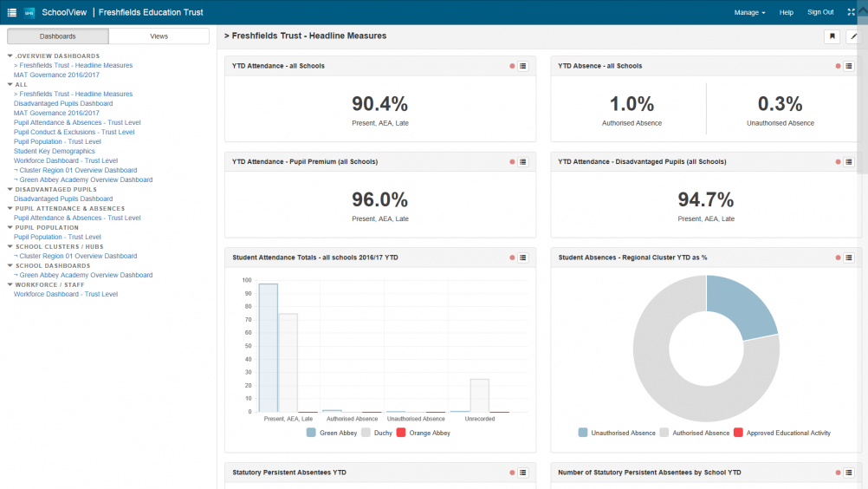
Task: Click red status dot on YTD Attendance all Schools
Action: (x=512, y=66)
